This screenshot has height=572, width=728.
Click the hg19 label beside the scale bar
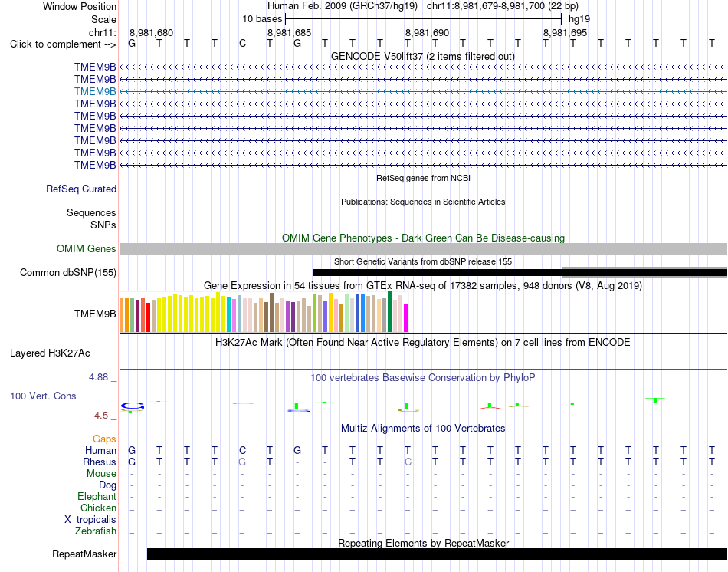(x=579, y=19)
